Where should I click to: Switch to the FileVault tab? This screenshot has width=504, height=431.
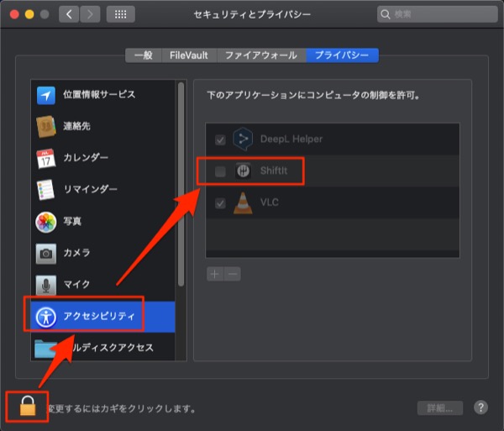(188, 55)
